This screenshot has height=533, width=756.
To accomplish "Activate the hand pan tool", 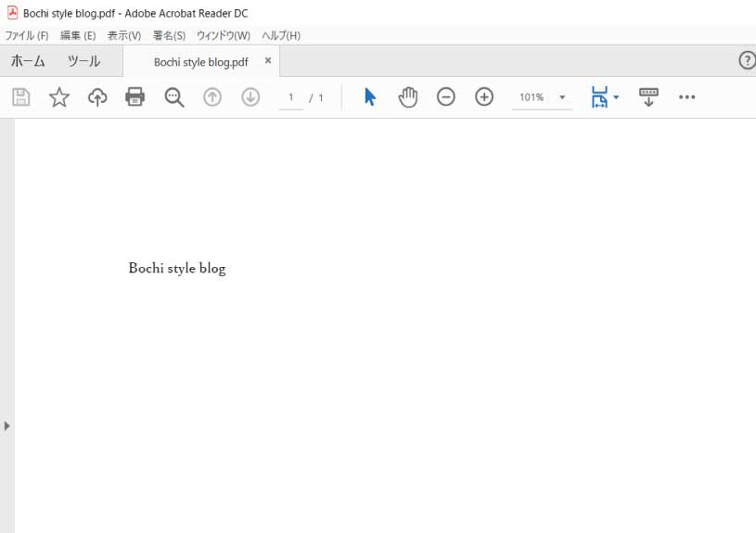I will point(408,97).
